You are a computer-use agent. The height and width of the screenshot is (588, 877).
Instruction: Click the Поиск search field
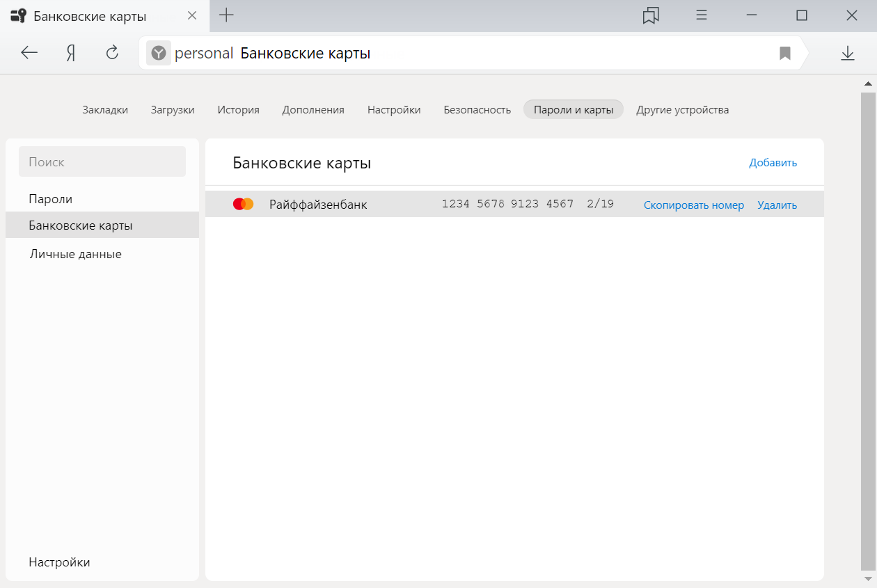tap(102, 161)
